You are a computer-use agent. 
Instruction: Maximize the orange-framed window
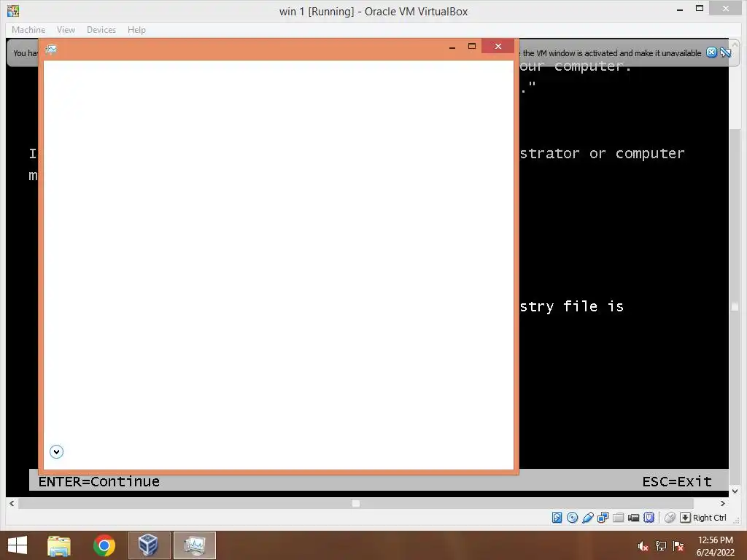(x=472, y=46)
